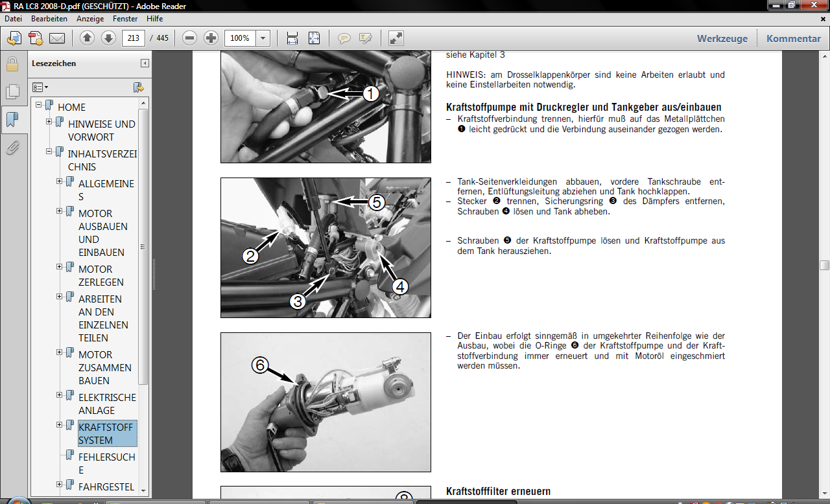This screenshot has height=504, width=830.
Task: Zoom in with the plus button
Action: click(x=211, y=38)
